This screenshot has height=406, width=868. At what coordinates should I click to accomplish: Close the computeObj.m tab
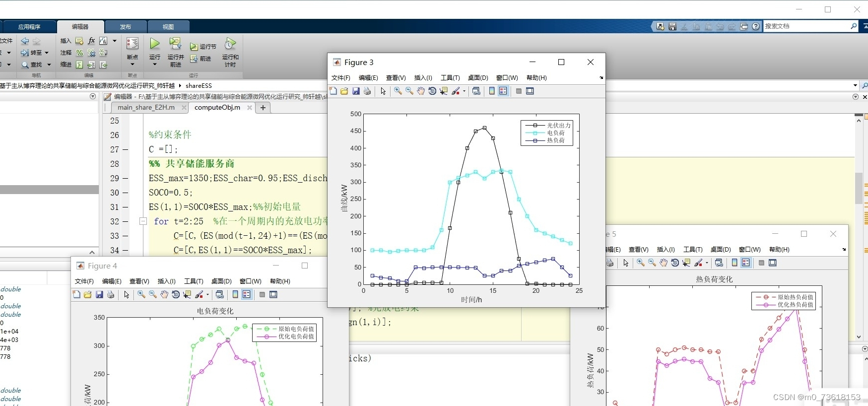[x=250, y=107]
